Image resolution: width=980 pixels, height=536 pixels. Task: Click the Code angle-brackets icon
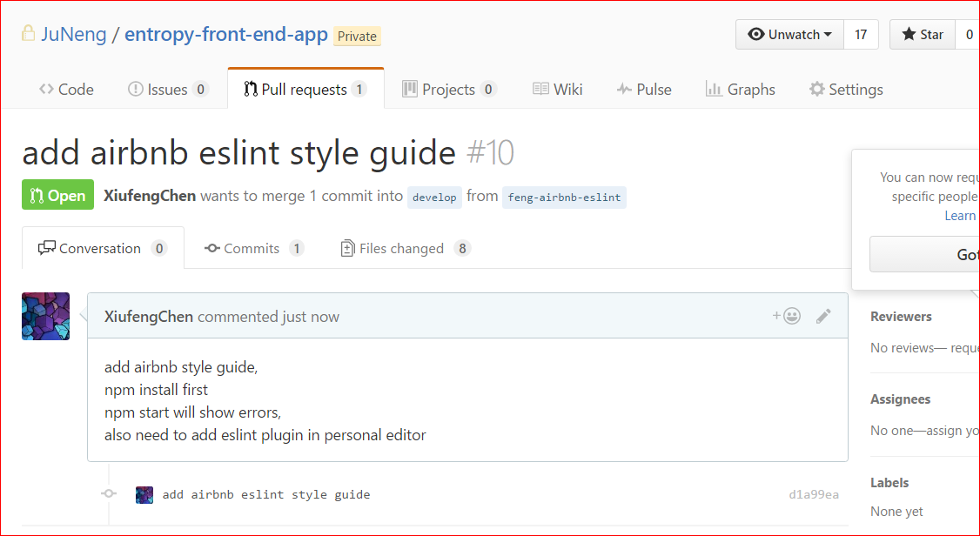[x=46, y=90]
